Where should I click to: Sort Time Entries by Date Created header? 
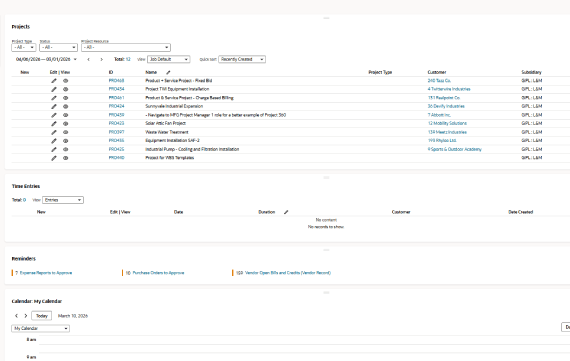click(521, 212)
